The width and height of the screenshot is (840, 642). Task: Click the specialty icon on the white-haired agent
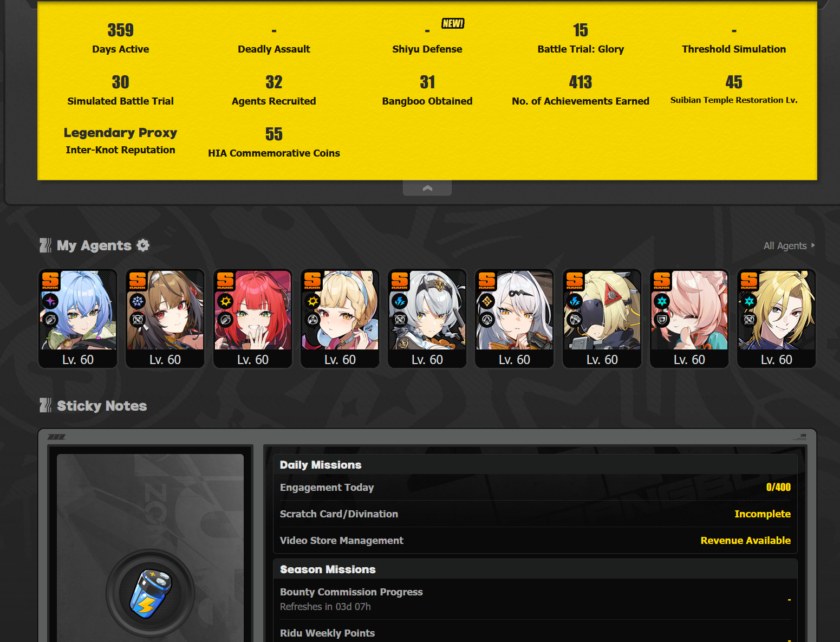tap(487, 320)
